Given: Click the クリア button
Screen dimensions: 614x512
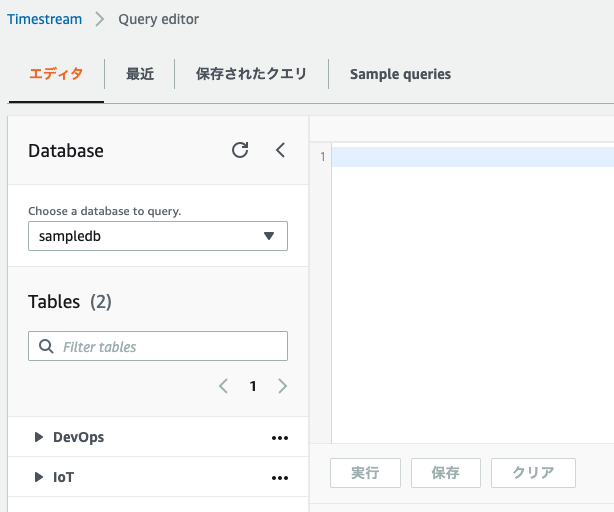Looking at the screenshot, I should (x=533, y=473).
